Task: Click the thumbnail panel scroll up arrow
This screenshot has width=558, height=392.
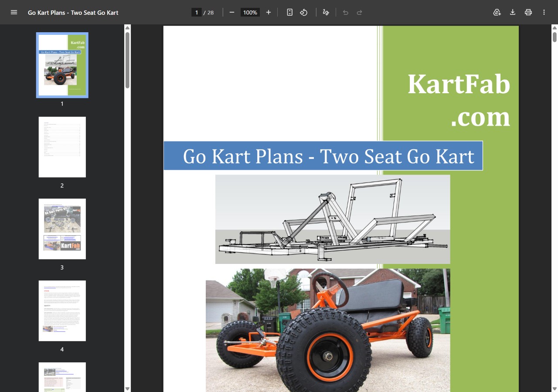Action: tap(127, 28)
